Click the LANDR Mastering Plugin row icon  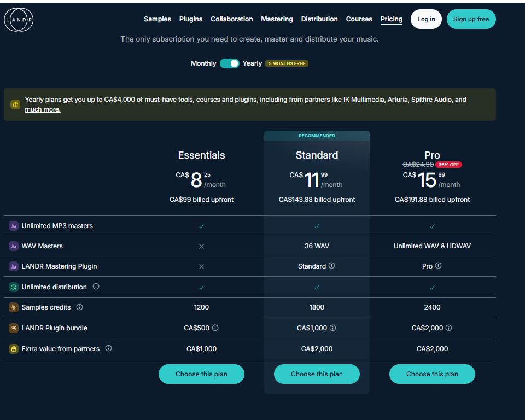13,266
